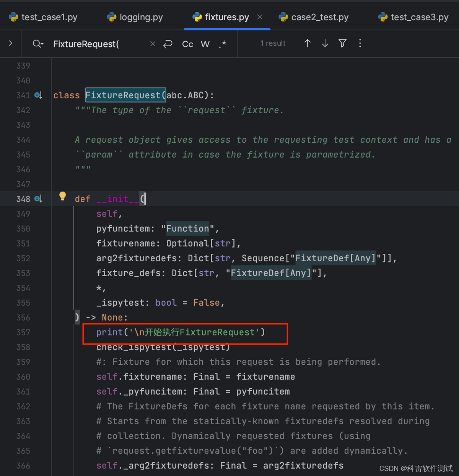
Task: Click the lightbulb quick-fix icon
Action: click(62, 197)
